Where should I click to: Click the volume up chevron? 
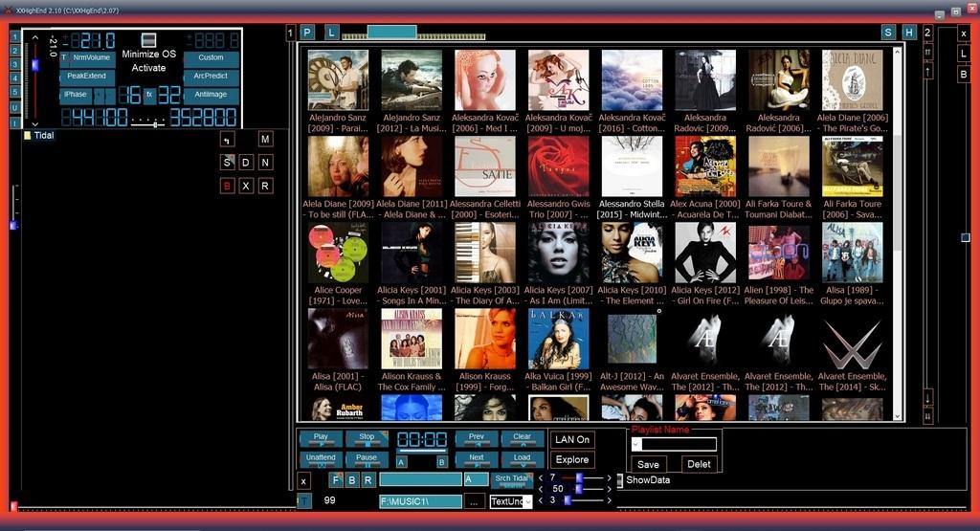point(35,38)
